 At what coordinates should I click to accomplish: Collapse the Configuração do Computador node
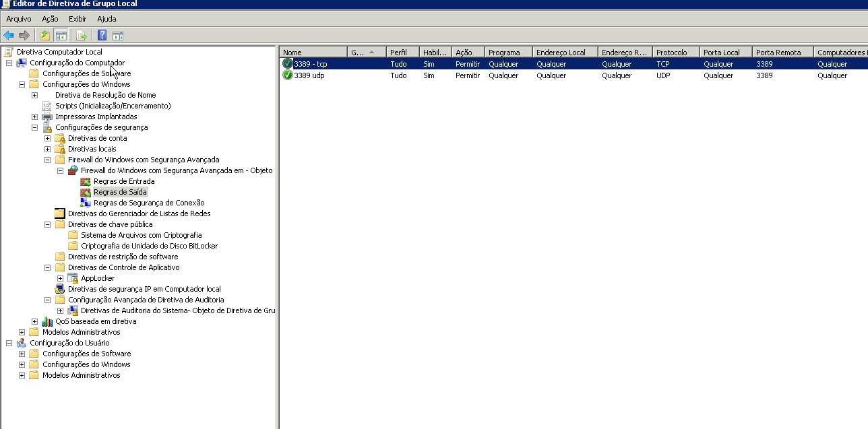9,63
